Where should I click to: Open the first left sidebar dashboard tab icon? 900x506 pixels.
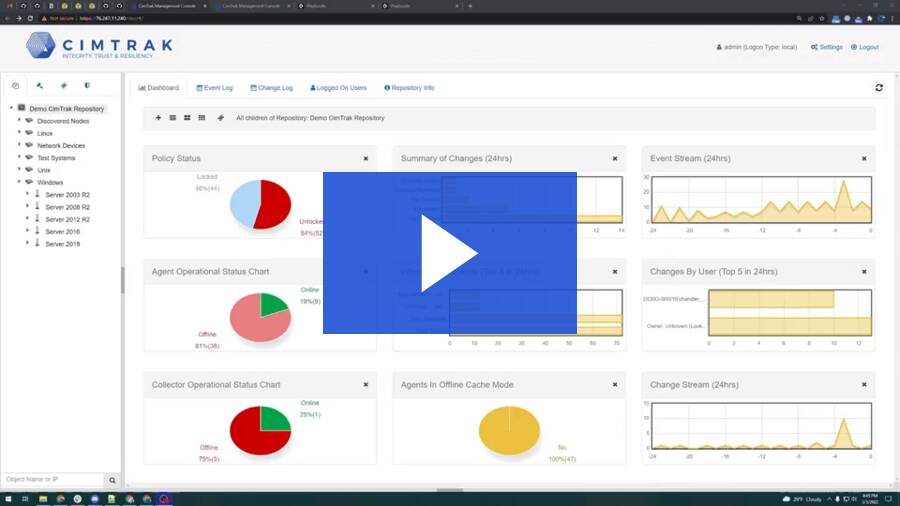[15, 85]
